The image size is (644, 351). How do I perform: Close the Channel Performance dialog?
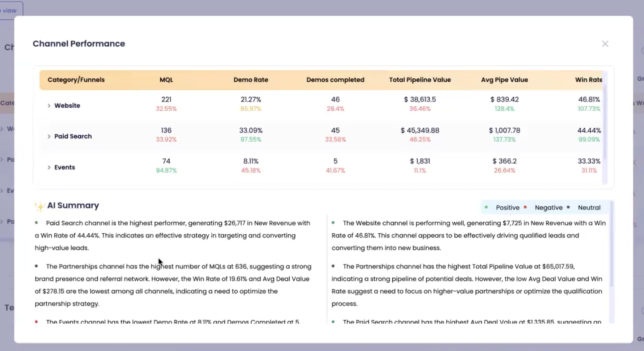point(605,44)
